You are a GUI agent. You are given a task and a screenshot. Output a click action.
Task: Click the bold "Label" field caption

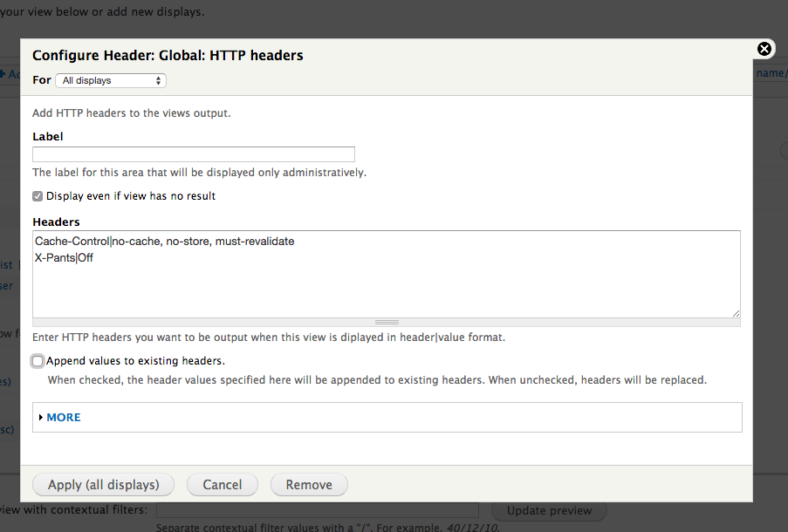pos(48,136)
